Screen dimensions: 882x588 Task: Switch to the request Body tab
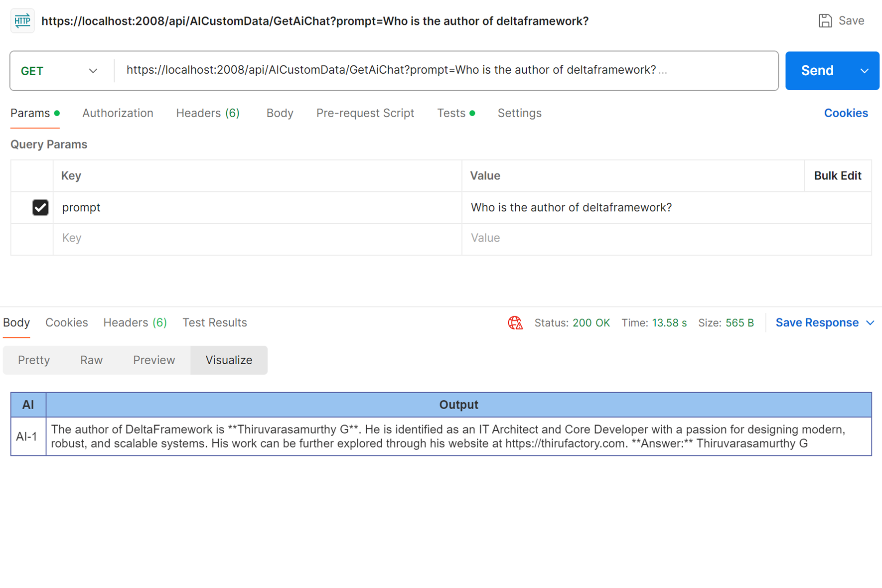pos(280,113)
